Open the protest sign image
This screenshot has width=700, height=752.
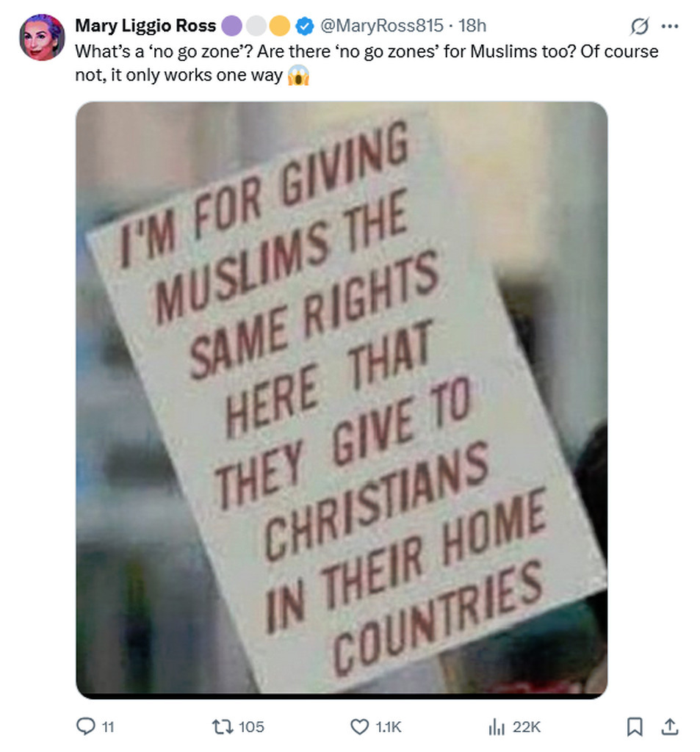point(342,400)
